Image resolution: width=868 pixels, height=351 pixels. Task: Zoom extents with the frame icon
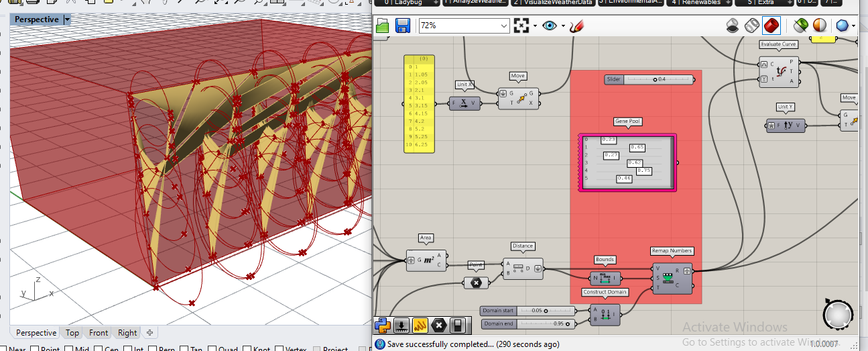point(521,26)
